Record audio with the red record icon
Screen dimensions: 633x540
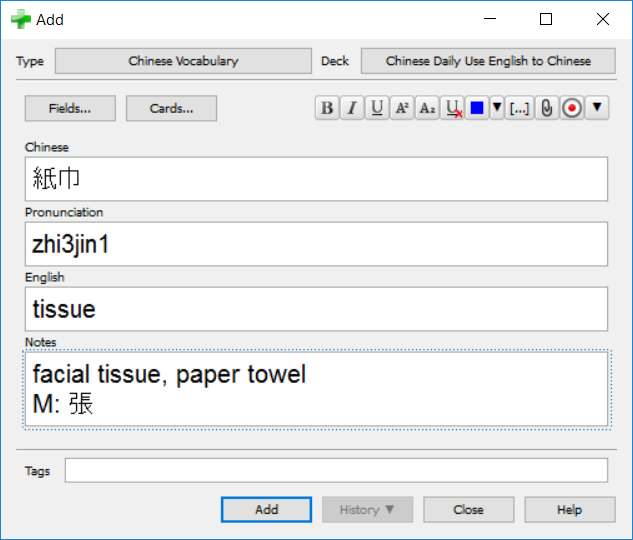coord(572,108)
